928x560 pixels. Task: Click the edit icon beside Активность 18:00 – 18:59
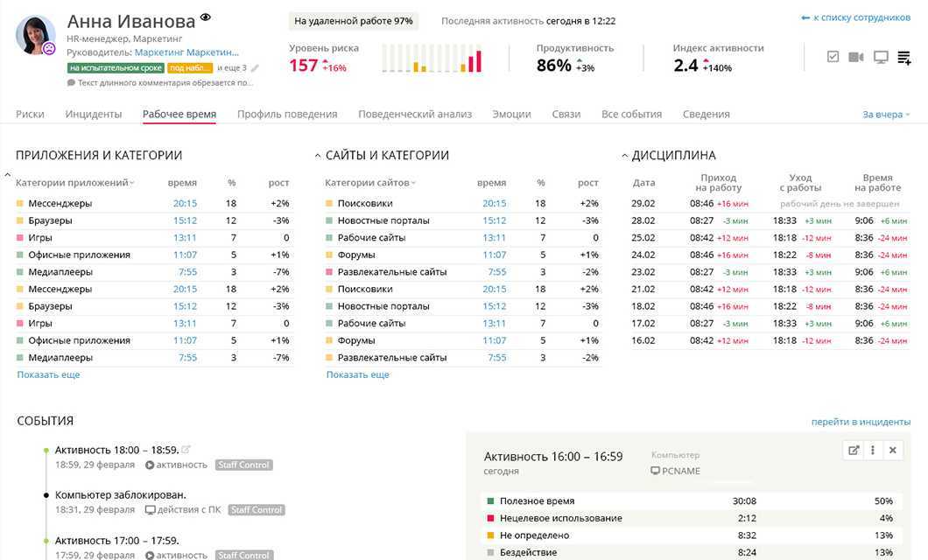(x=186, y=450)
